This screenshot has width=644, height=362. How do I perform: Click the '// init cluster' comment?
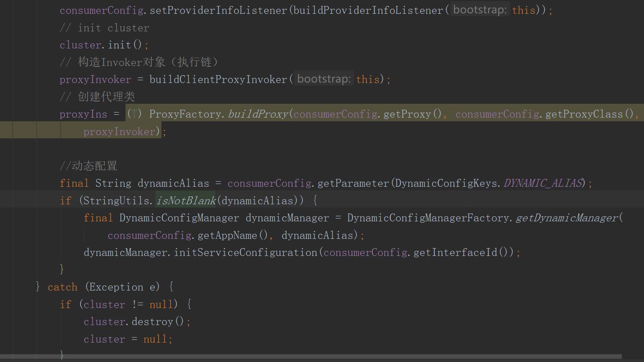(x=104, y=28)
